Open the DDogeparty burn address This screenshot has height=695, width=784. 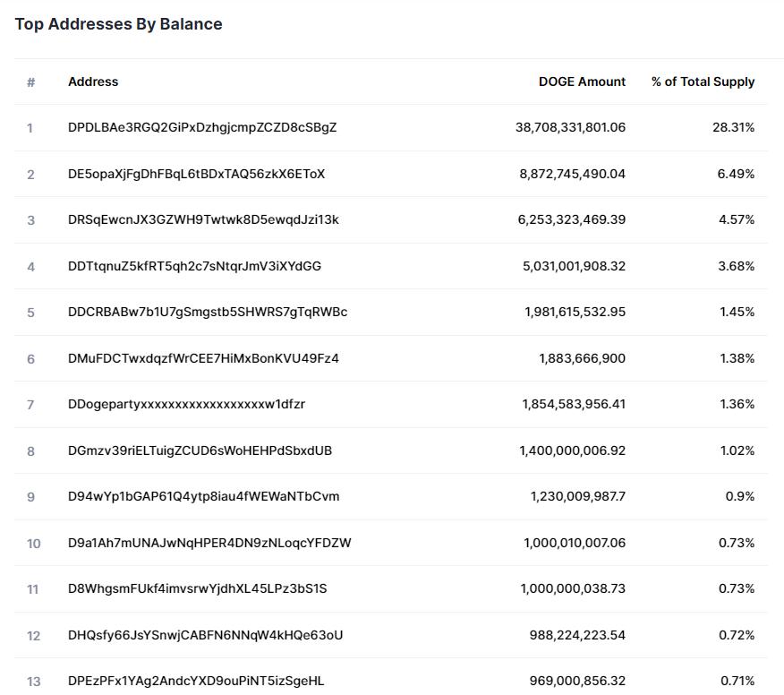point(186,404)
